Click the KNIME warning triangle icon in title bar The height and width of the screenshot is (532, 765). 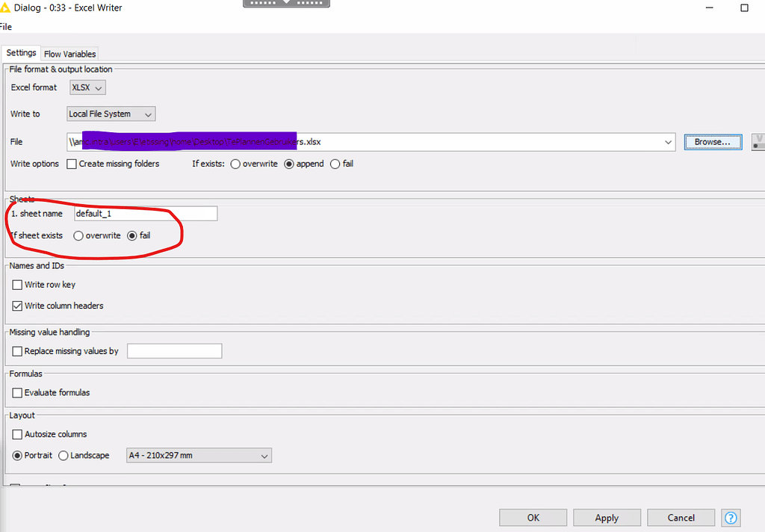(x=4, y=7)
